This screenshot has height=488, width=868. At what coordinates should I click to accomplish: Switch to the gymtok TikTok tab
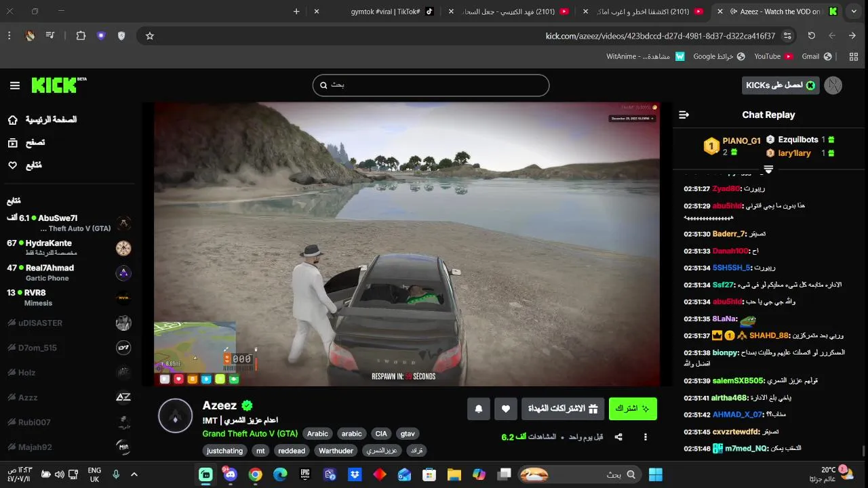pyautogui.click(x=384, y=12)
